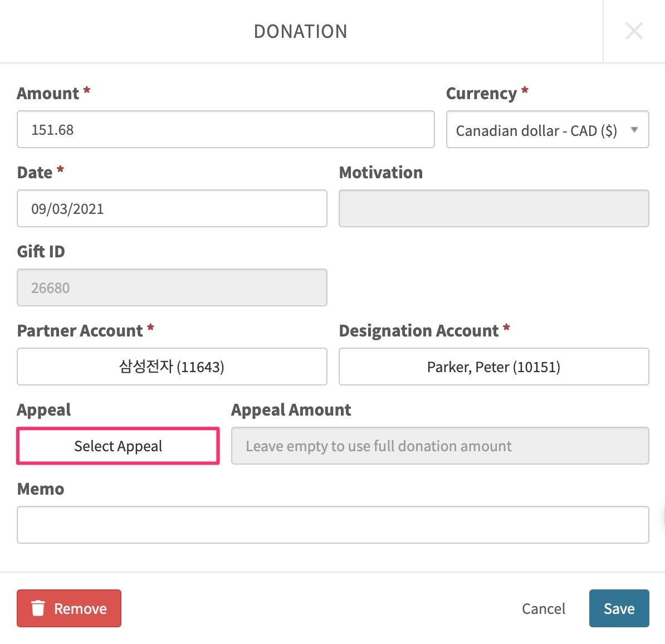Image resolution: width=665 pixels, height=644 pixels.
Task: Click the trash can icon in Remove
Action: click(x=38, y=608)
